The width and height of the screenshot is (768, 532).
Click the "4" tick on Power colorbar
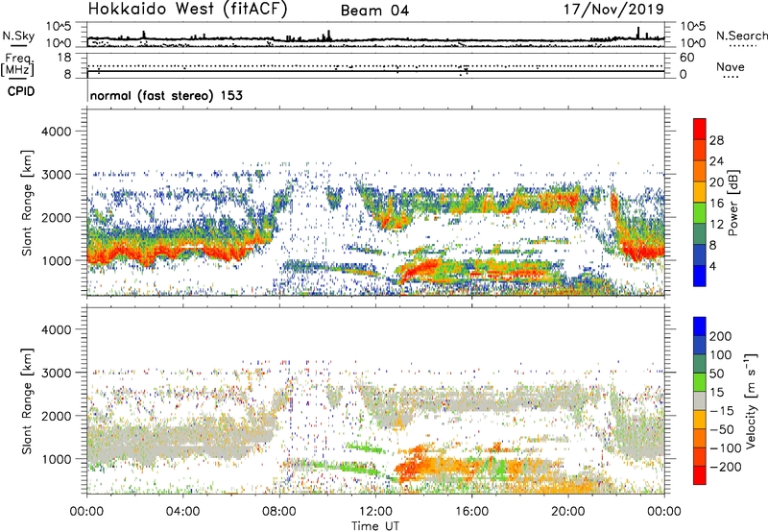tap(712, 266)
